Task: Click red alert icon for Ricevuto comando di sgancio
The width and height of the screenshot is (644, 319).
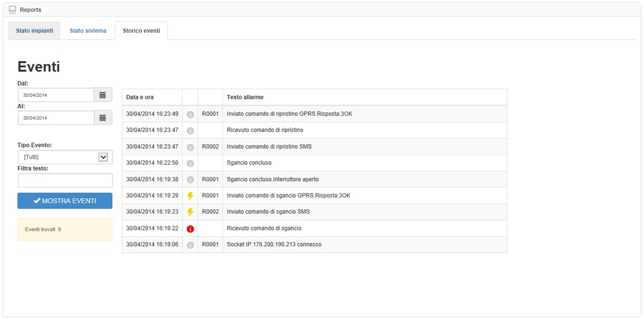Action: (x=190, y=229)
